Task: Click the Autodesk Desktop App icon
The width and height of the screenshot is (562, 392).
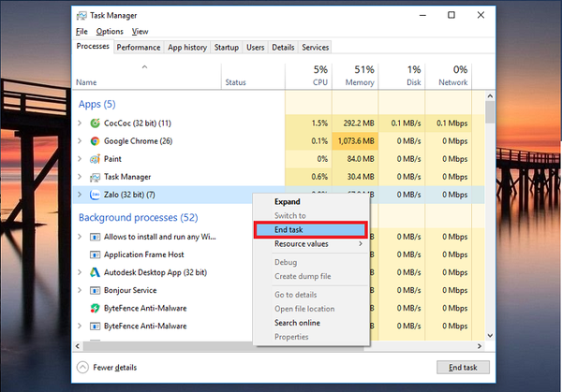Action: (95, 272)
